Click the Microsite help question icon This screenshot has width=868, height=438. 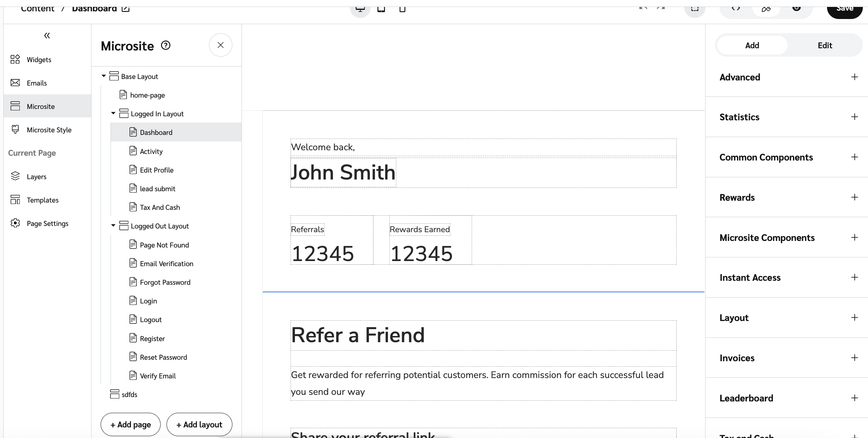[x=166, y=45]
